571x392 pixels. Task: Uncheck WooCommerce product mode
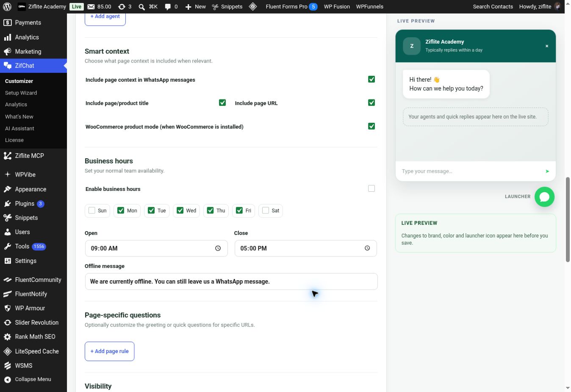click(371, 126)
